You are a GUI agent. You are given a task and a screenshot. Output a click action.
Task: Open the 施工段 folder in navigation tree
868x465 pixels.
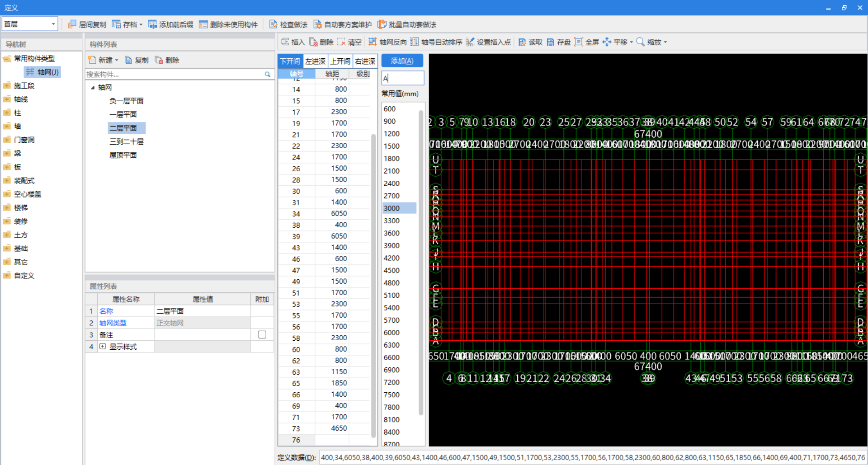pyautogui.click(x=7, y=85)
